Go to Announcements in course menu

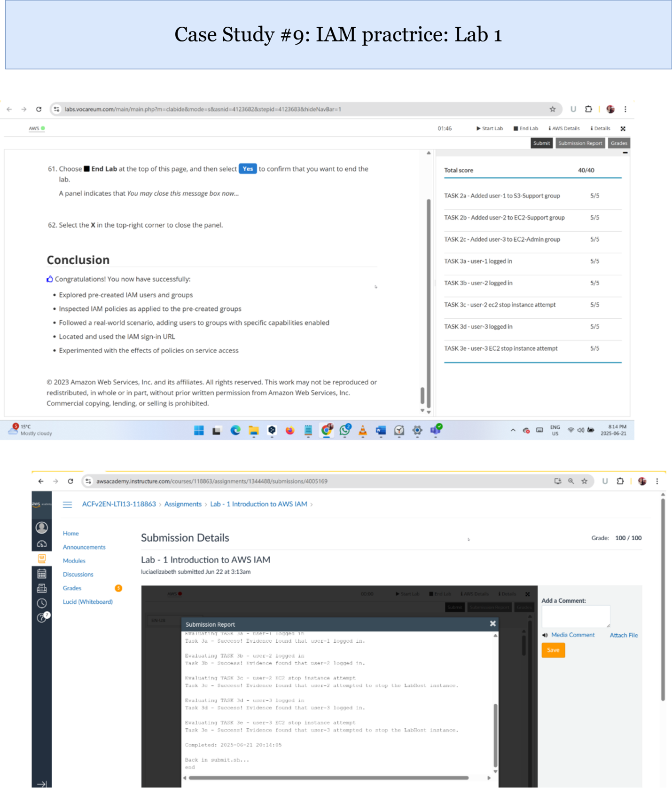pyautogui.click(x=84, y=547)
